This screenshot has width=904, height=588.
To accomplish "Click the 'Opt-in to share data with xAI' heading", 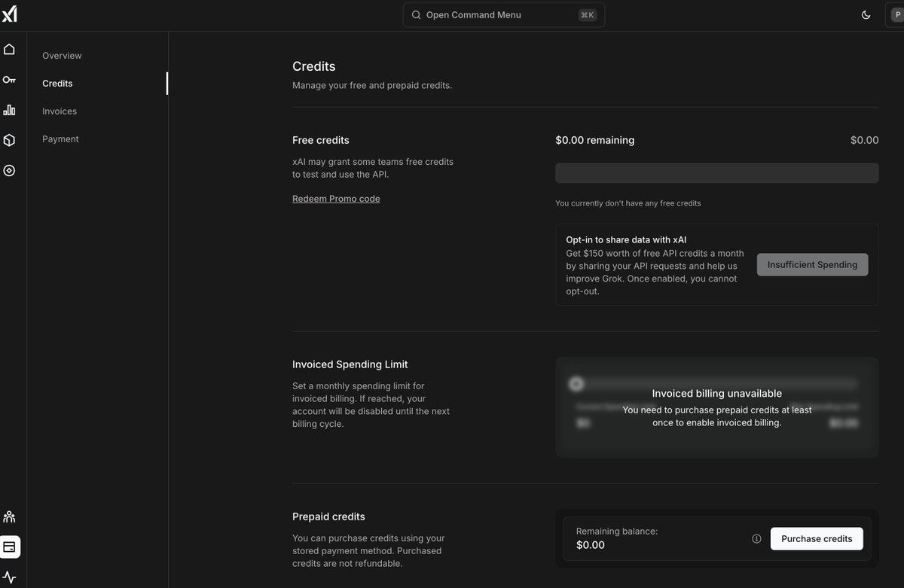I will coord(626,239).
